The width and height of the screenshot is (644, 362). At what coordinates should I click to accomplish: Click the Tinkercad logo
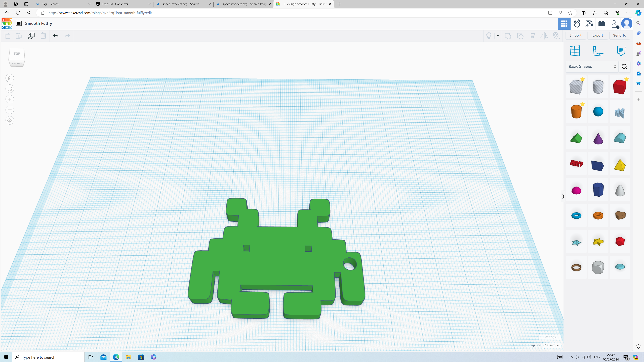click(7, 23)
